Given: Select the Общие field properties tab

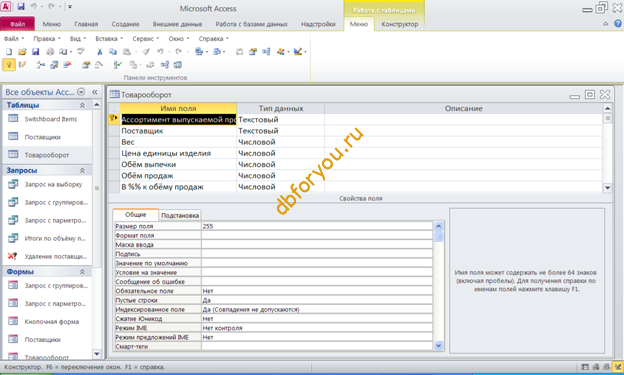Looking at the screenshot, I should coord(136,215).
